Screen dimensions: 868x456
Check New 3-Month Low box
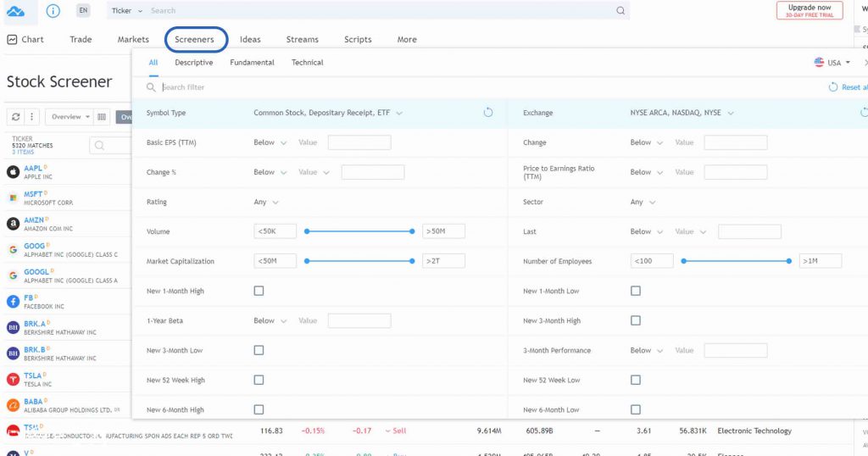point(259,350)
